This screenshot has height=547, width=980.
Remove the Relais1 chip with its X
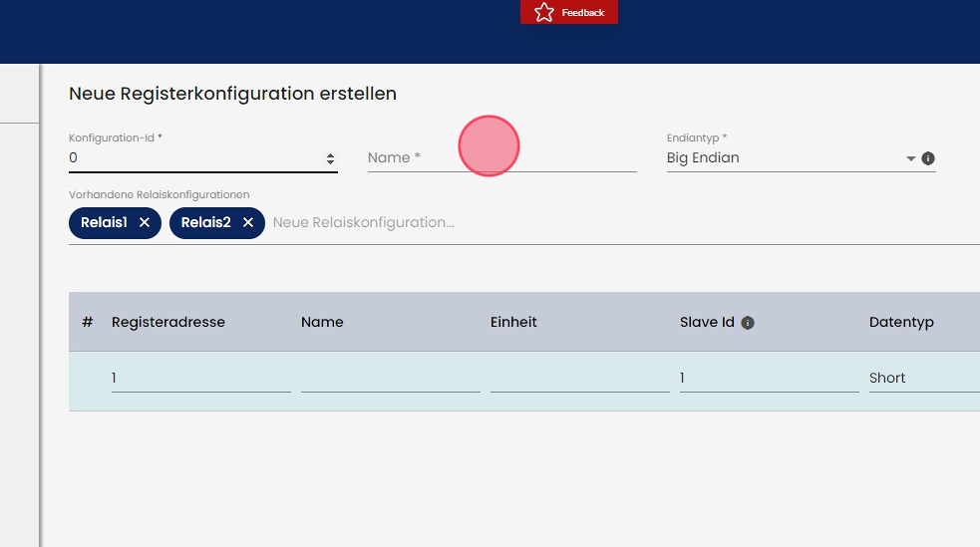145,223
